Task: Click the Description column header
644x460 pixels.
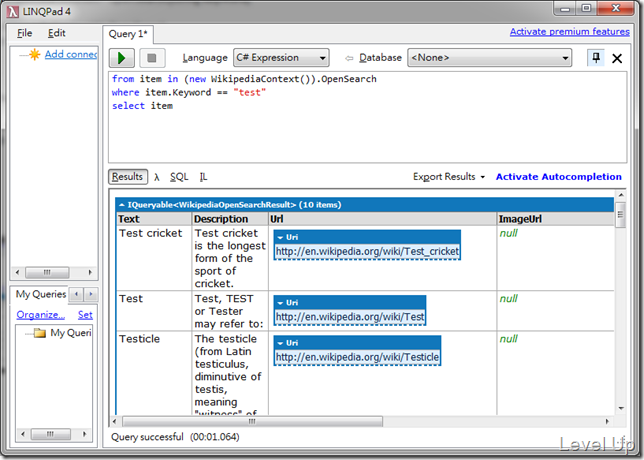Action: click(x=230, y=219)
